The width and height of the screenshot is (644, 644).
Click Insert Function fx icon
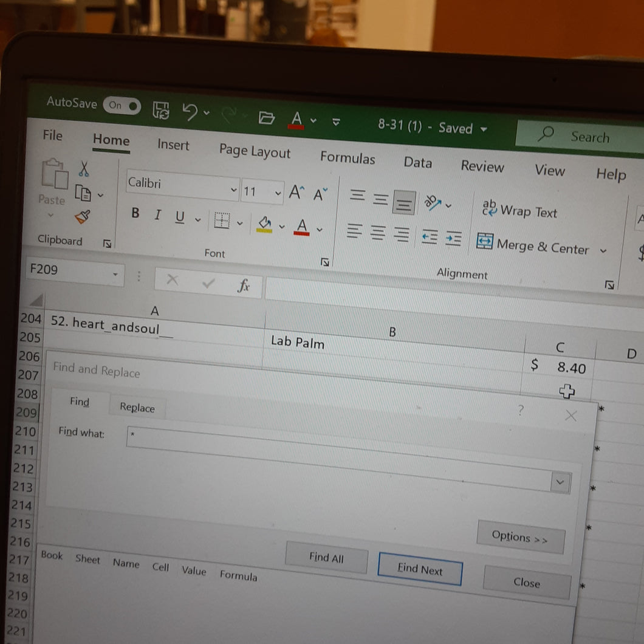(x=244, y=285)
